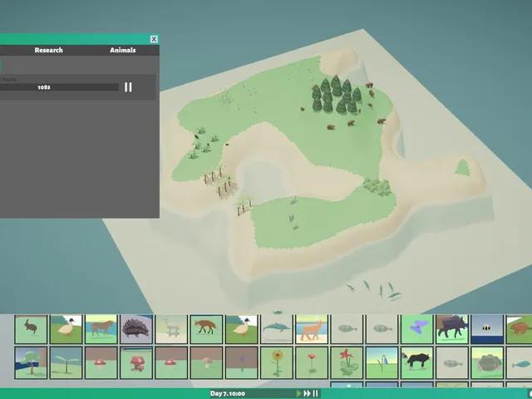Open the Research tab
532x399 pixels.
[48, 50]
